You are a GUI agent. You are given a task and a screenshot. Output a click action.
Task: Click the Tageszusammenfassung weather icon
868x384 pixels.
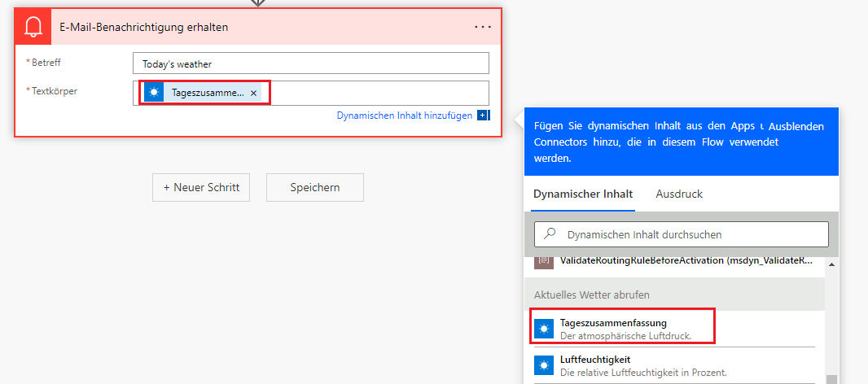coord(544,329)
